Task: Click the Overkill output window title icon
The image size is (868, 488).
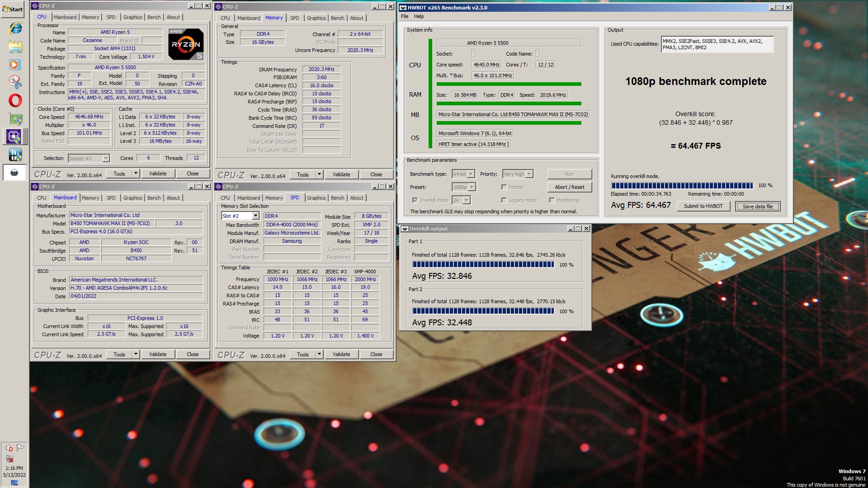Action: tap(405, 229)
